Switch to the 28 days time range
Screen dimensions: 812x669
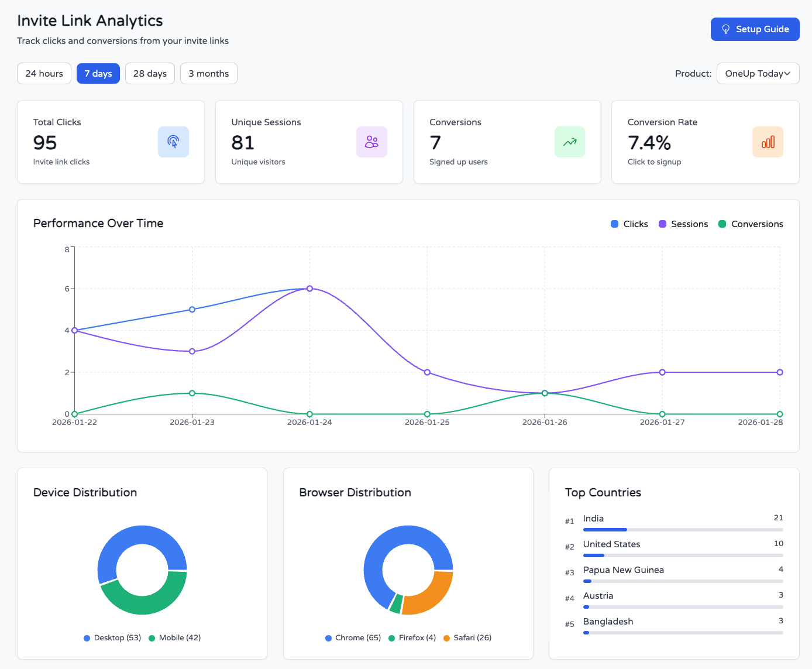(x=150, y=74)
